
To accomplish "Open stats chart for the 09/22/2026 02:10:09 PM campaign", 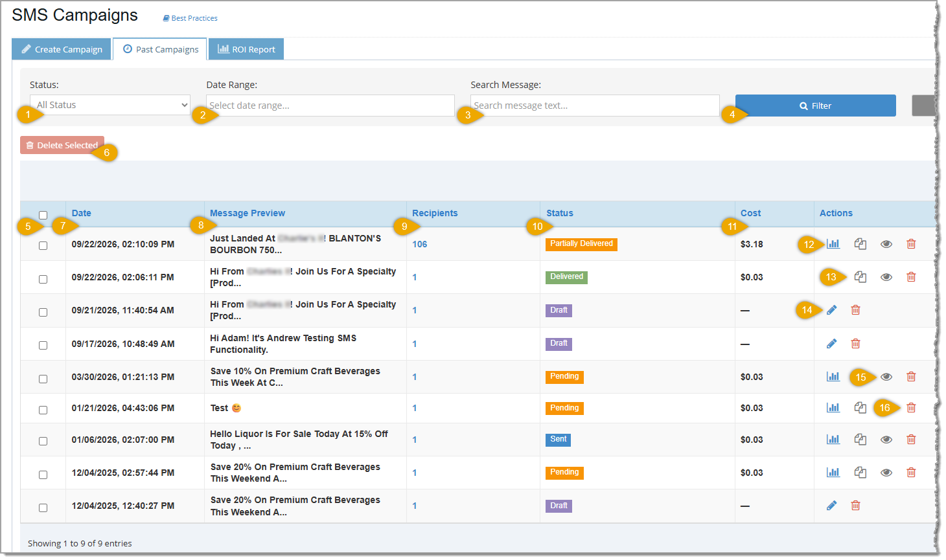I will (833, 244).
